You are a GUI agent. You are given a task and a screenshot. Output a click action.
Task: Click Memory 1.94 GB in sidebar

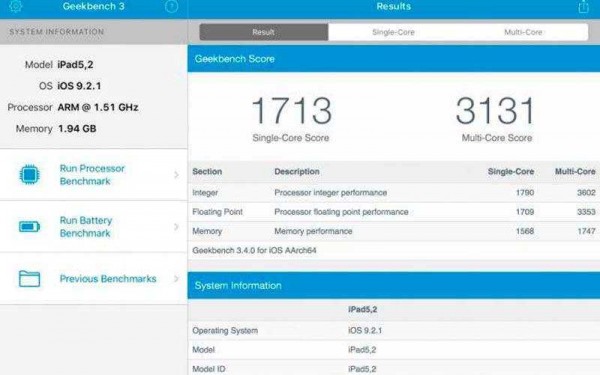tap(56, 129)
